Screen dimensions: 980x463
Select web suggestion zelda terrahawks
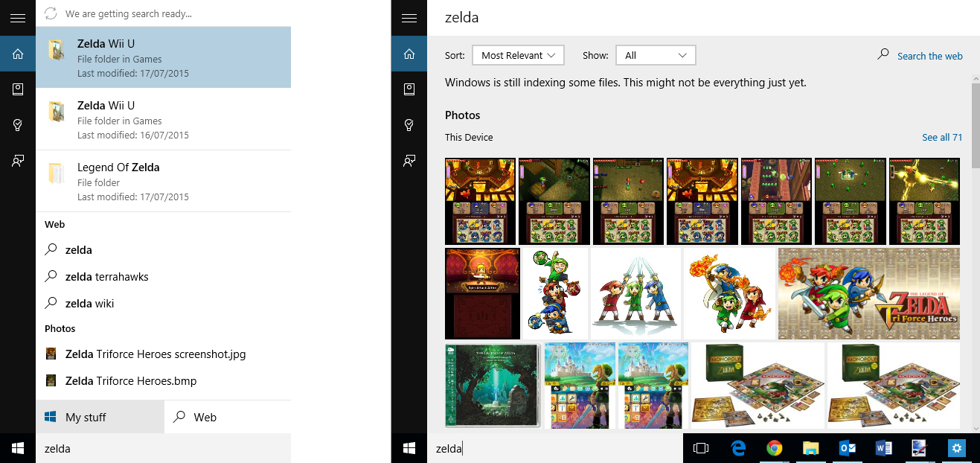163,277
